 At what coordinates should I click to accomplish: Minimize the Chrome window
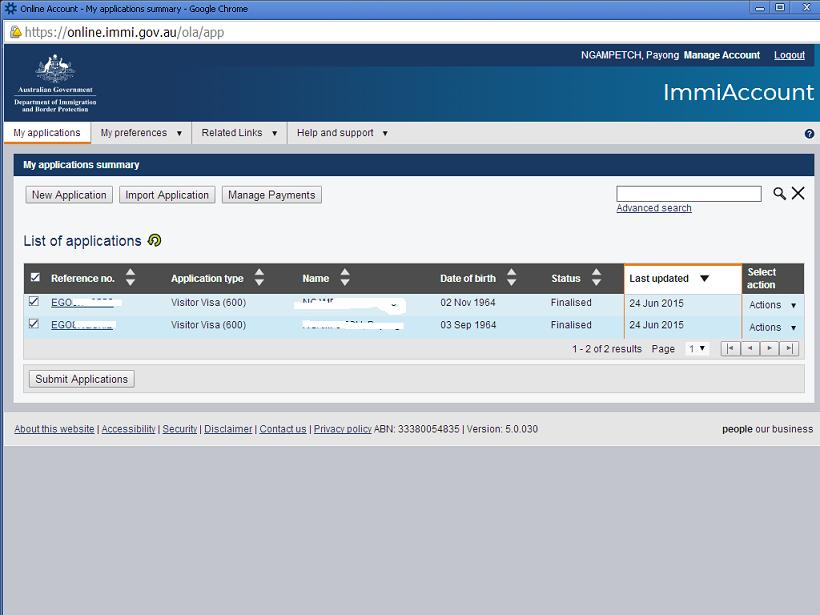pyautogui.click(x=760, y=8)
